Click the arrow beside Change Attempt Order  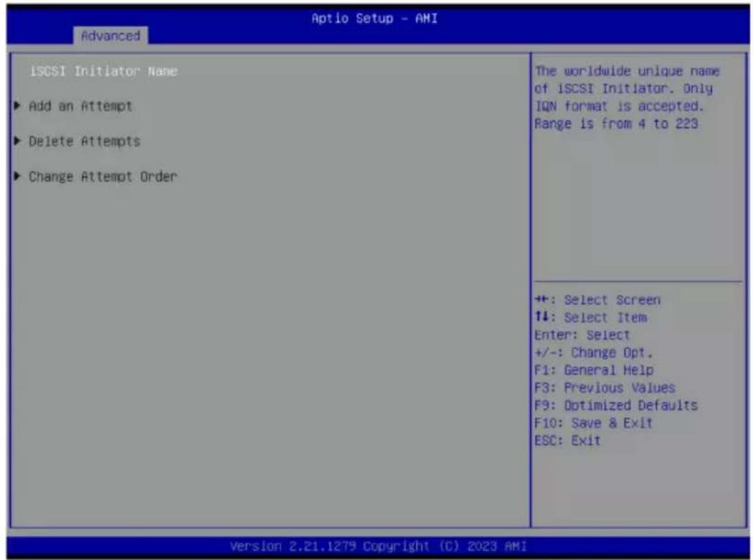click(x=18, y=176)
